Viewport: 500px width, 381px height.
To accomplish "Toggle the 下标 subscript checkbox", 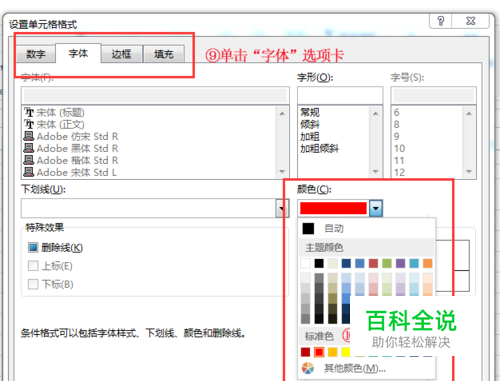I will [x=33, y=284].
